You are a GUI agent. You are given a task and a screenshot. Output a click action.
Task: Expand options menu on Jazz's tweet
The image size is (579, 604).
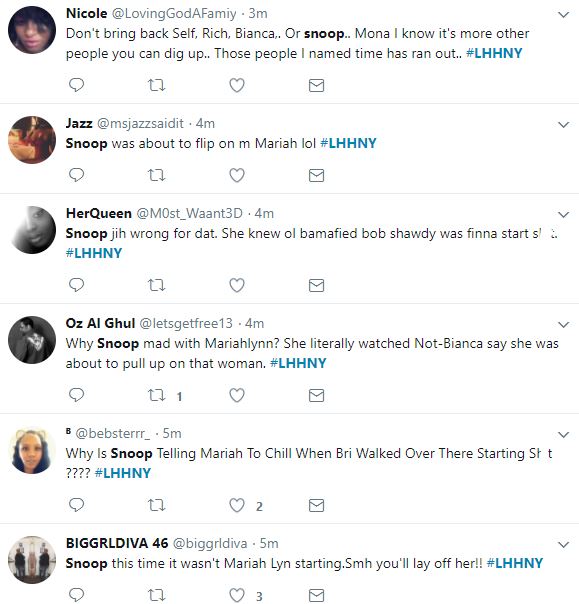coord(564,125)
